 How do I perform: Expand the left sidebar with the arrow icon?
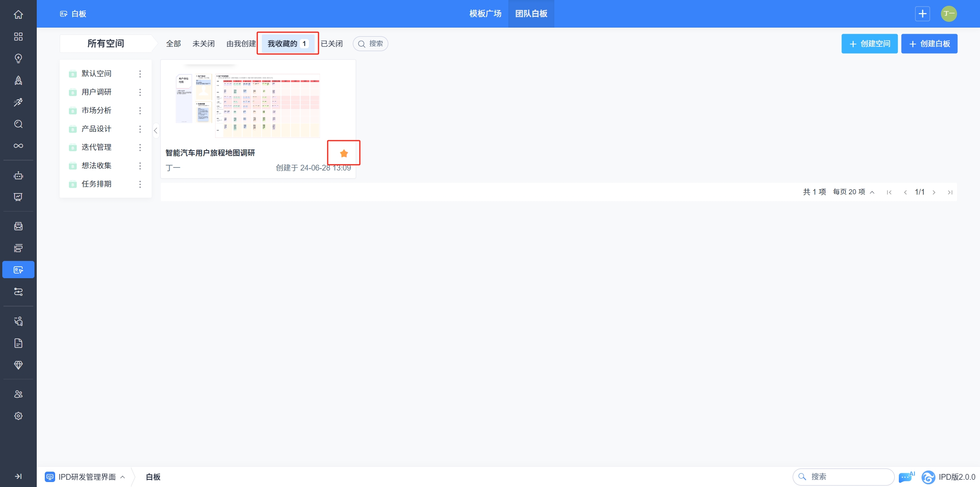click(x=18, y=476)
